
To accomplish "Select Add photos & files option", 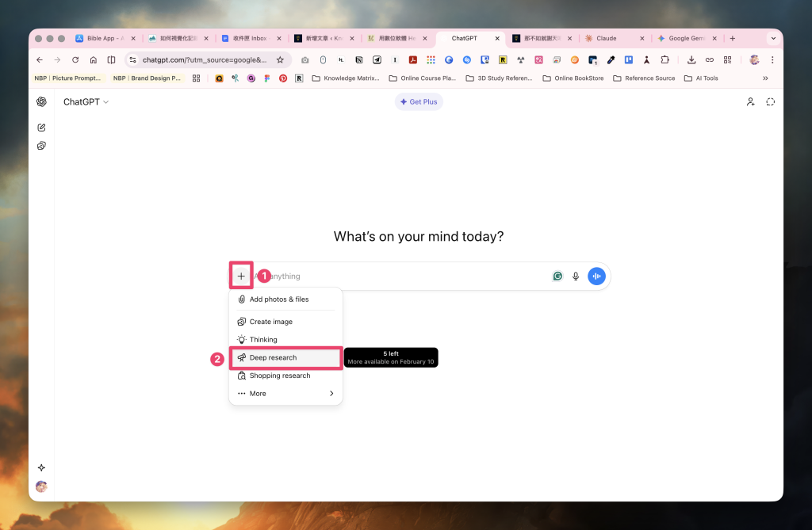I will click(x=278, y=299).
